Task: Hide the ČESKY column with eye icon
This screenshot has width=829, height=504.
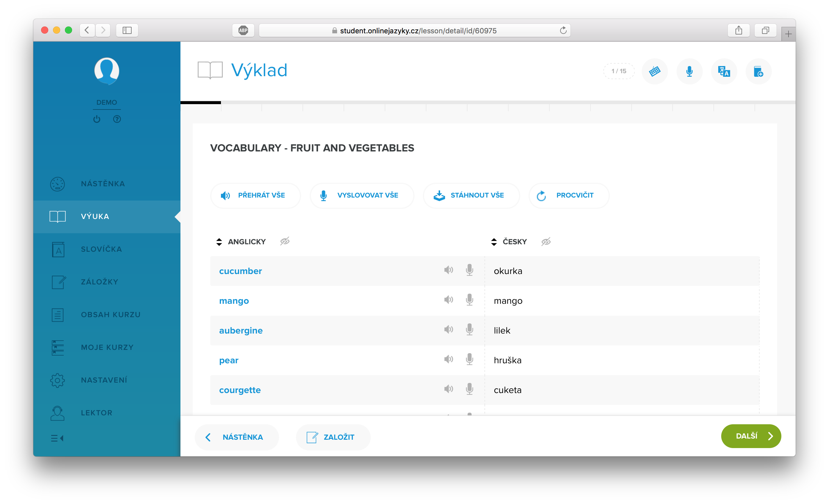Action: point(546,241)
